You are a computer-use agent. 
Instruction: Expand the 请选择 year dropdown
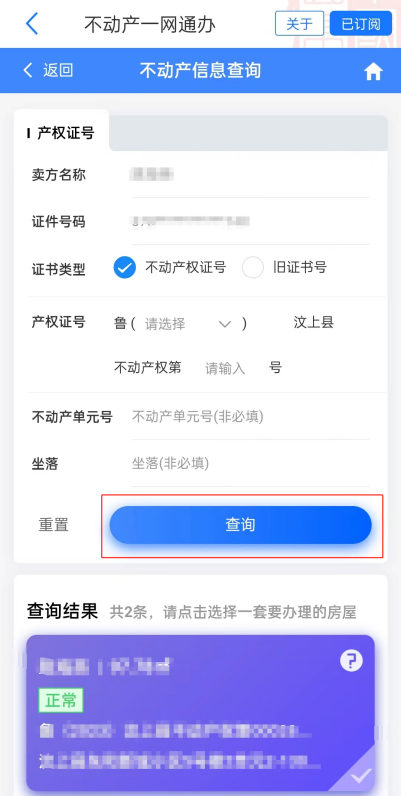click(x=188, y=323)
